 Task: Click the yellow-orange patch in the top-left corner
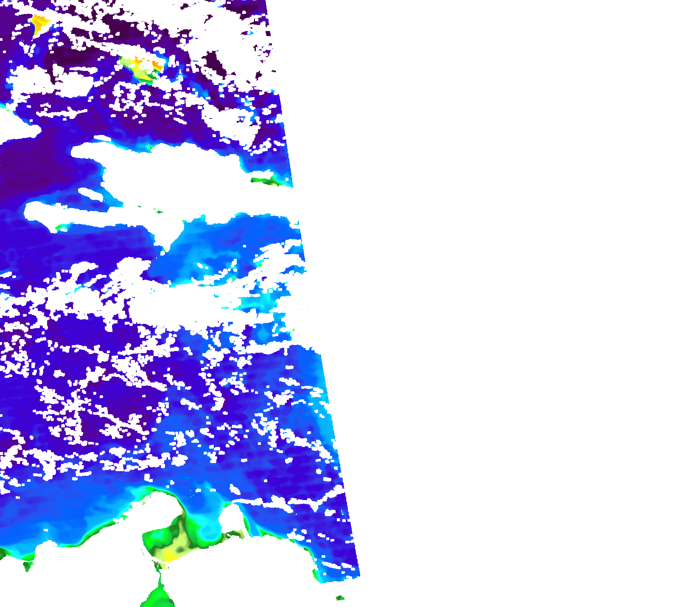point(39,23)
